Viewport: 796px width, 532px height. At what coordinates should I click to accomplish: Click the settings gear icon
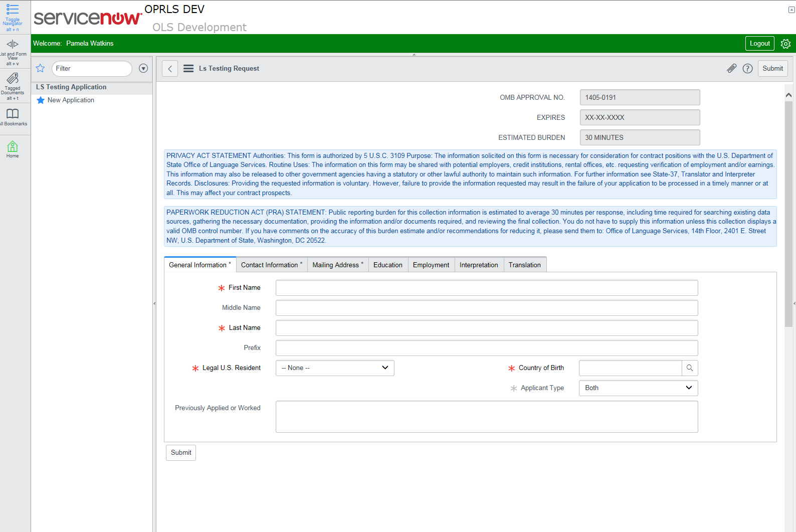[x=785, y=44]
